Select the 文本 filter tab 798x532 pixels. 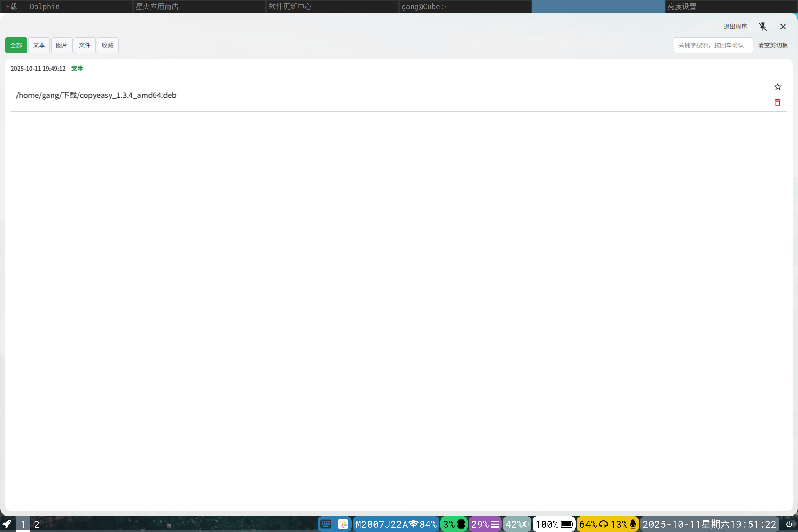click(39, 45)
